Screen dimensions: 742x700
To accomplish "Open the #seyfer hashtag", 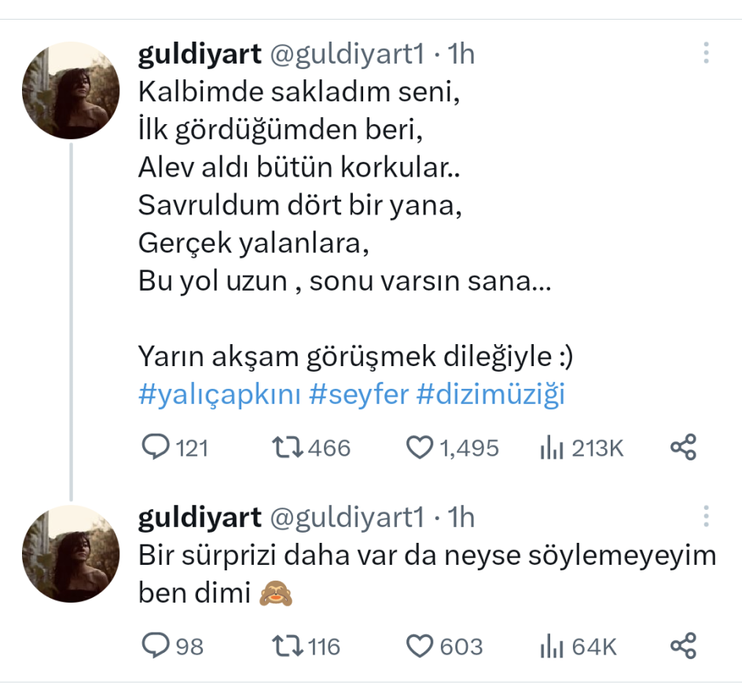I will tap(359, 394).
